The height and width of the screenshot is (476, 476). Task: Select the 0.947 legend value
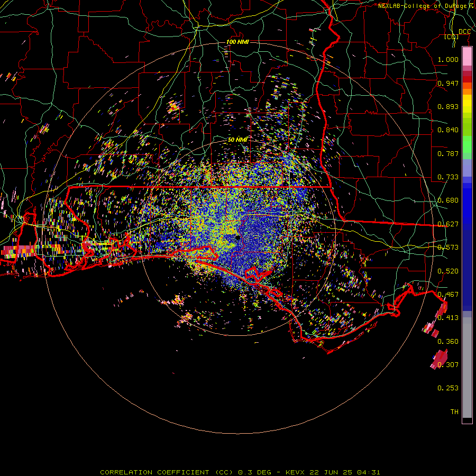point(448,83)
